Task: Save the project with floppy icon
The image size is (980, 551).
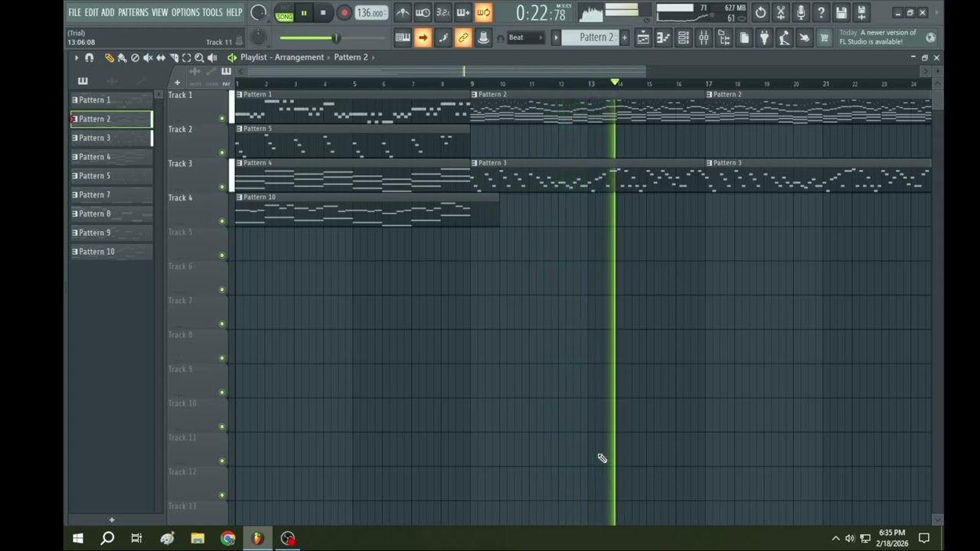Action: pos(841,12)
